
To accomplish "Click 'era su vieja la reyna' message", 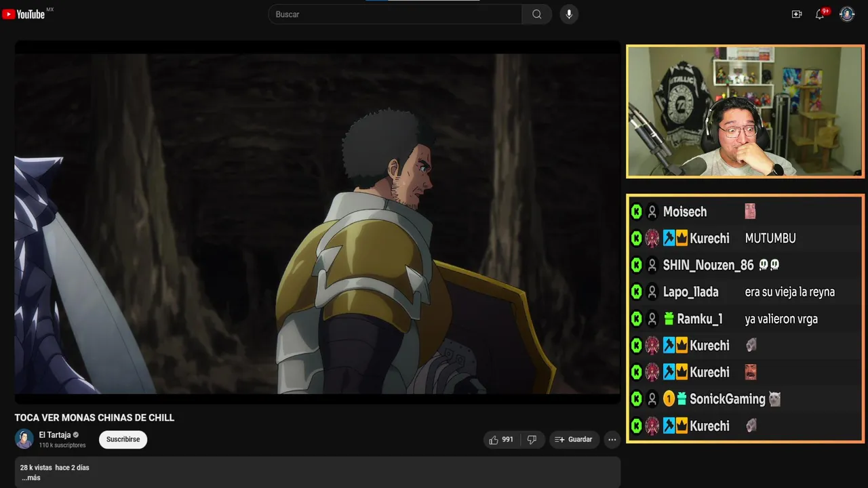I will (790, 292).
